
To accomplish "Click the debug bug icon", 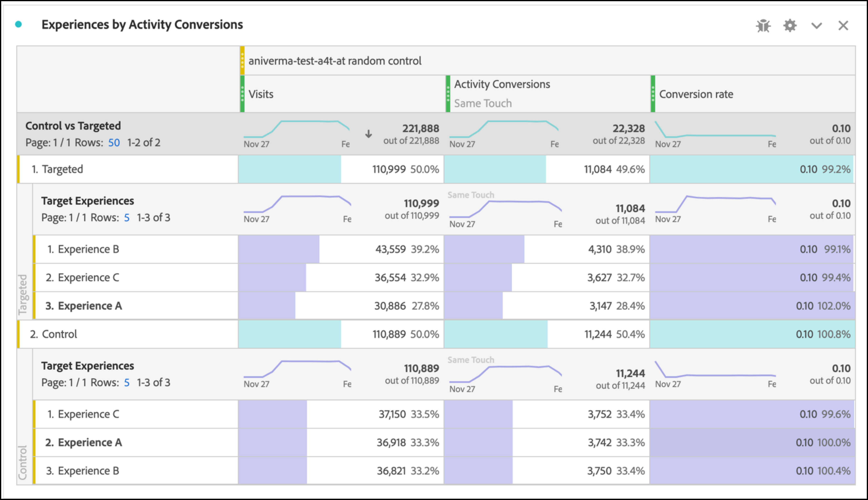I will coord(763,26).
